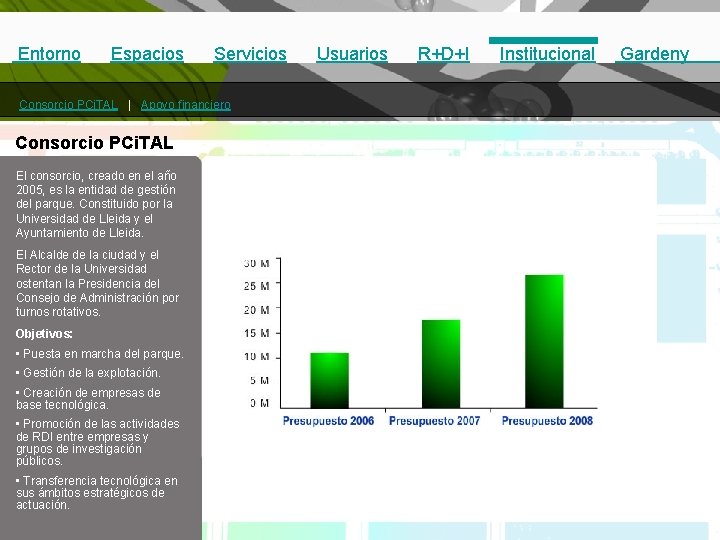Screen dimensions: 720x540
Task: Click the 'El consorcio, creado en el año' paragraph
Action: pos(96,204)
